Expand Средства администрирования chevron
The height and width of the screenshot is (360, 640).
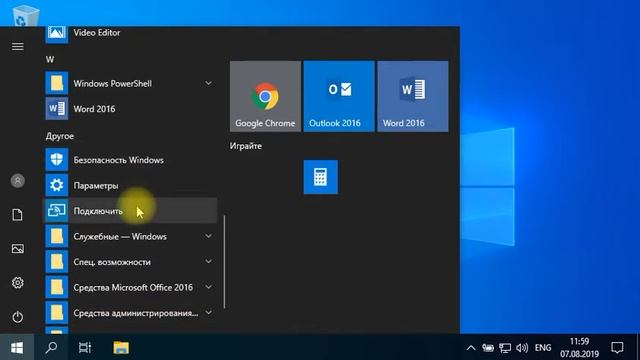point(209,313)
